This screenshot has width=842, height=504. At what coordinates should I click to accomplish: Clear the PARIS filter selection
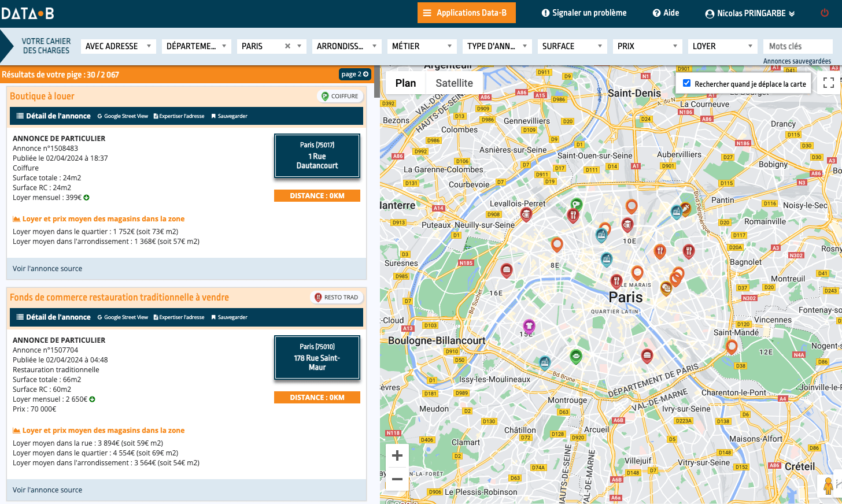pos(287,46)
